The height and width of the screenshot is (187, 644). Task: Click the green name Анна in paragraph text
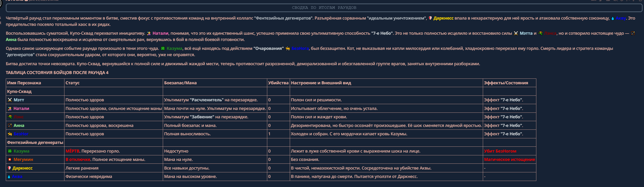coord(11,40)
